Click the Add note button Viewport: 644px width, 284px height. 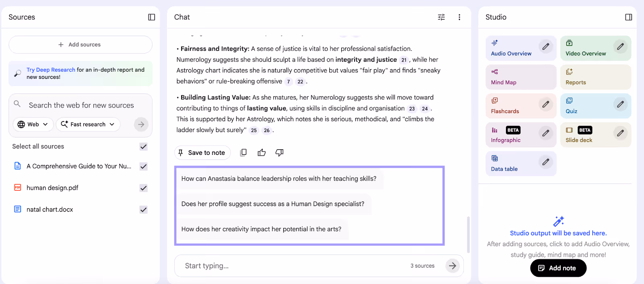[x=558, y=268]
